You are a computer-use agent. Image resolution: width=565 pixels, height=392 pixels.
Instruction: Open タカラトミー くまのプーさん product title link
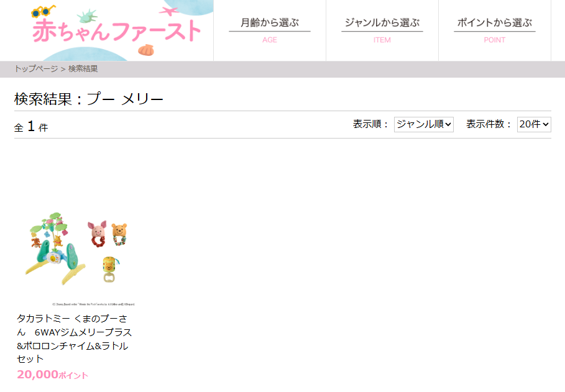click(x=74, y=339)
